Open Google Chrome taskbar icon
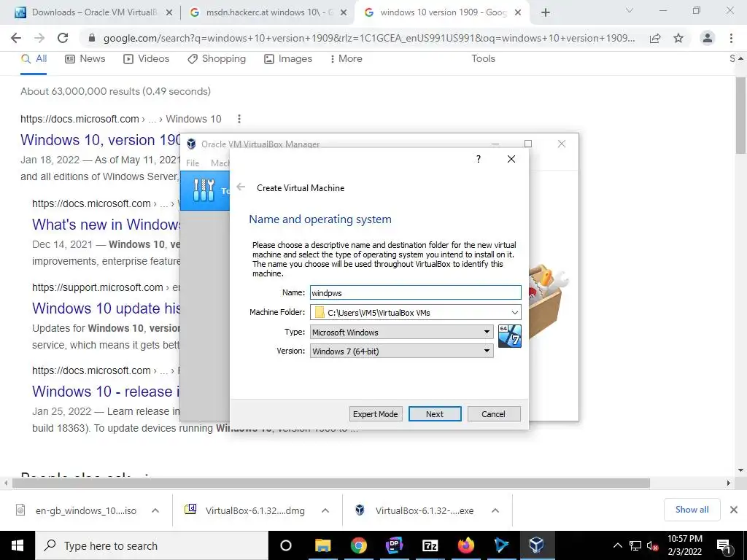Viewport: 747px width, 560px height. pyautogui.click(x=359, y=545)
